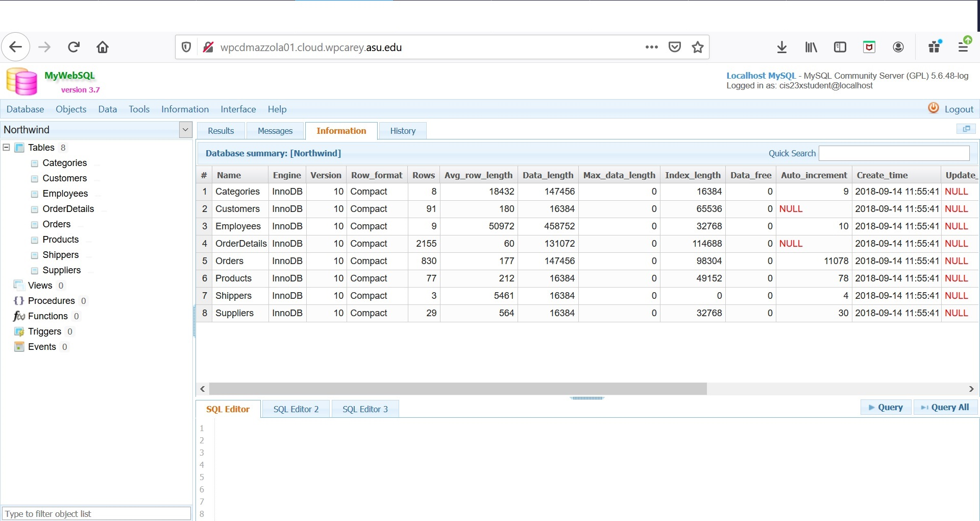This screenshot has height=521, width=980.
Task: Click the Categories table icon in tree
Action: coord(35,163)
